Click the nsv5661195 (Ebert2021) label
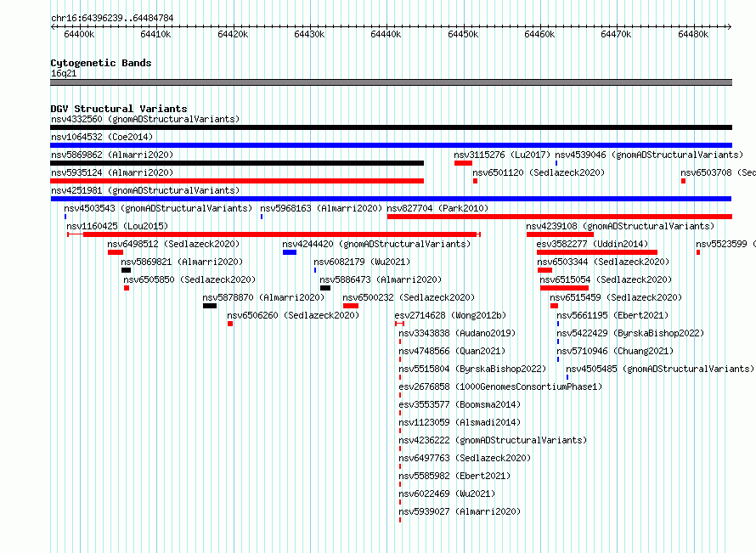Screen dimensions: 756x553 [x=612, y=315]
